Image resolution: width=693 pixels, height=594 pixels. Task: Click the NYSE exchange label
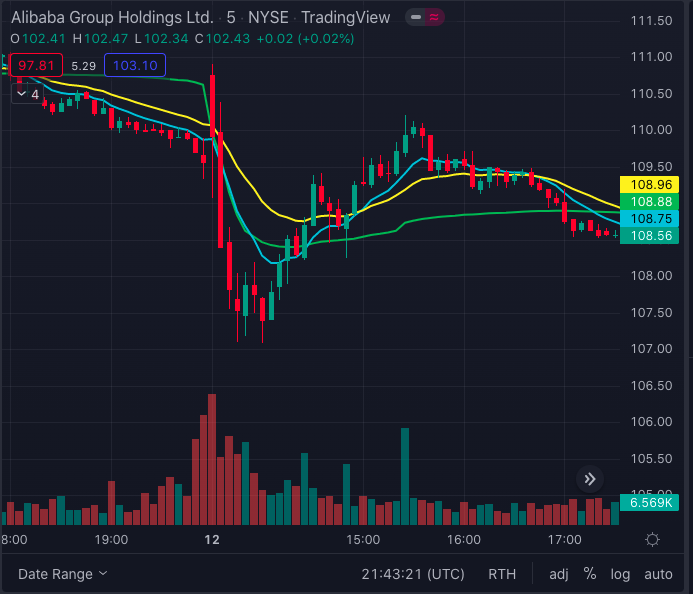(x=268, y=17)
